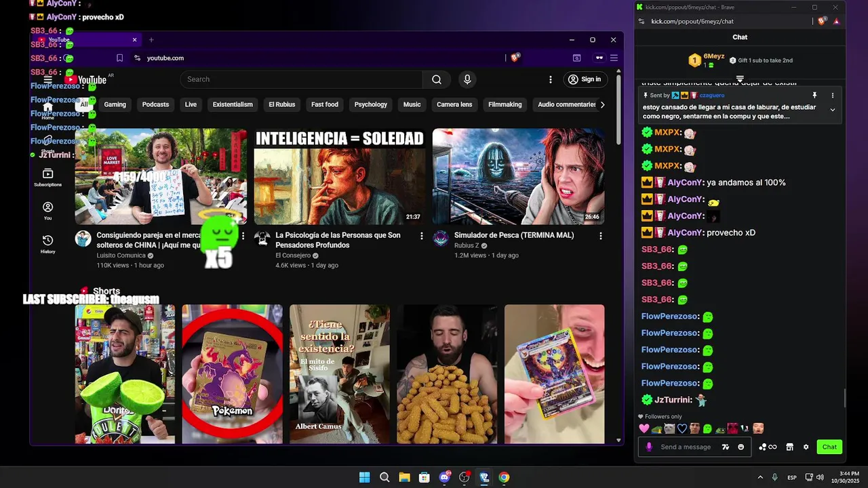The width and height of the screenshot is (868, 488).
Task: Open options menu for La Psicología video
Action: point(421,236)
